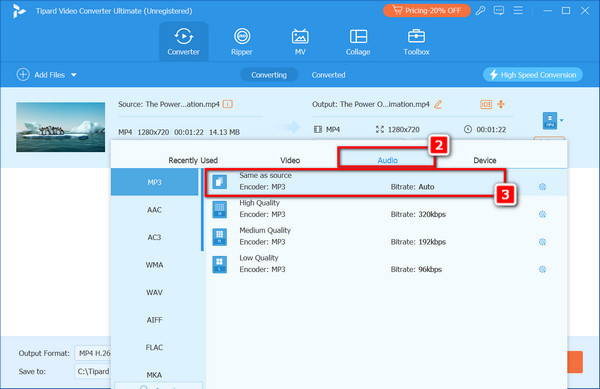This screenshot has height=389, width=600.
Task: Open the Ripper module
Action: [242, 42]
